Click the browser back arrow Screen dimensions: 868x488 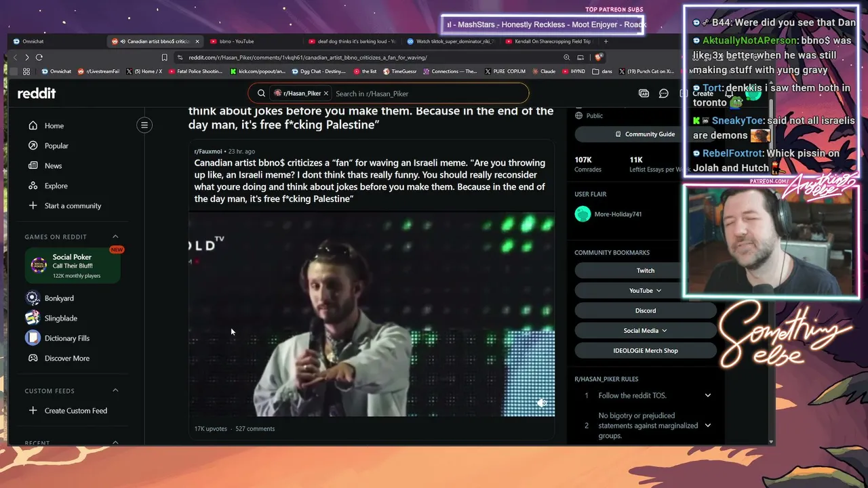tap(15, 58)
